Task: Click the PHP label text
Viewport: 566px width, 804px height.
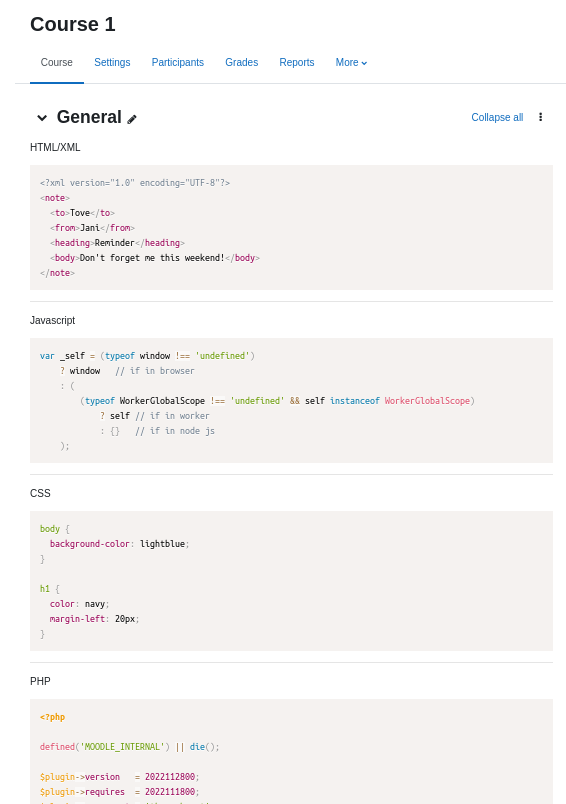Action: pyautogui.click(x=40, y=681)
